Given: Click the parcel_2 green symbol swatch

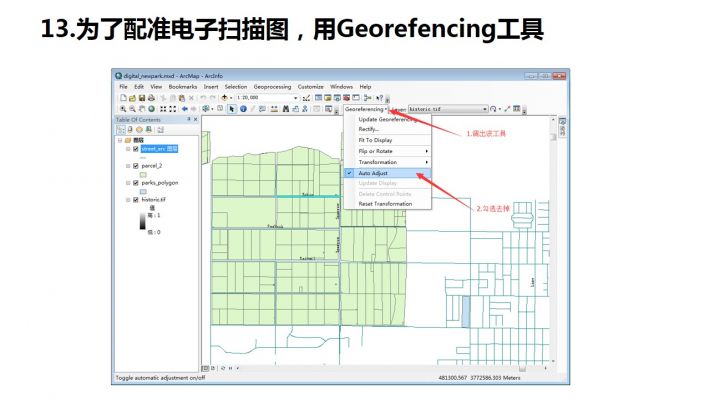Looking at the screenshot, I should tap(143, 174).
